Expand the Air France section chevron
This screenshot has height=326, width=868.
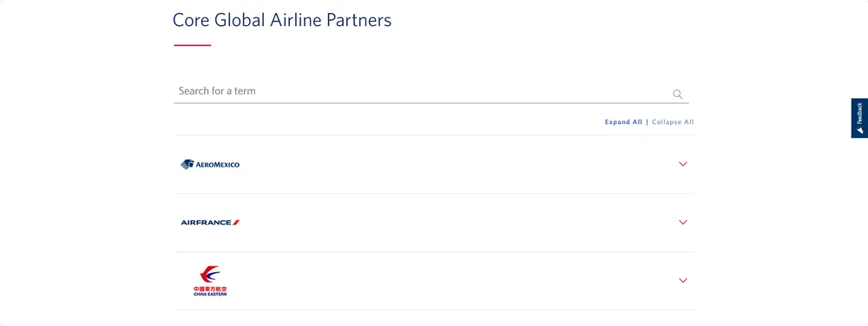pyautogui.click(x=682, y=222)
